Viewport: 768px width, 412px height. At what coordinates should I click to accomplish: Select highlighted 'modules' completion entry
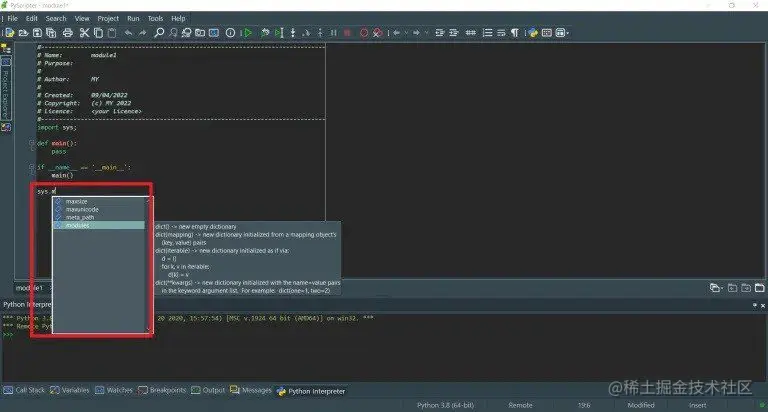99,225
